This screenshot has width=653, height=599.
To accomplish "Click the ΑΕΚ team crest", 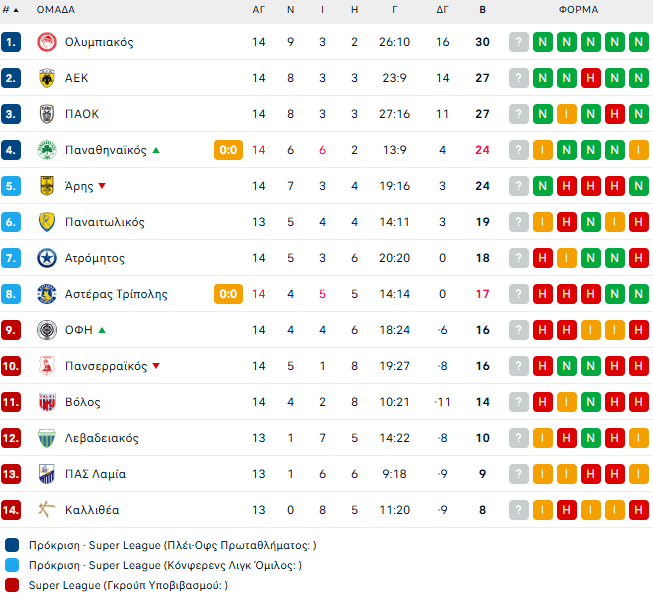I will pyautogui.click(x=45, y=78).
